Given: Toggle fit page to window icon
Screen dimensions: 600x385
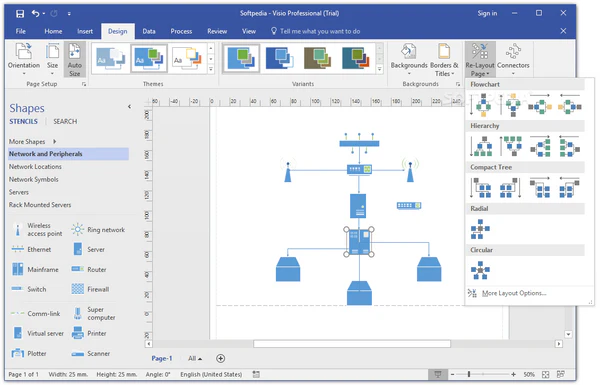Looking at the screenshot, I should (546, 374).
